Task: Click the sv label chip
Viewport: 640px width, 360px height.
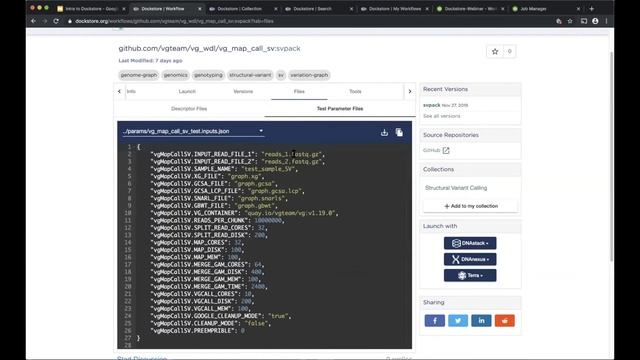Action: [x=281, y=75]
